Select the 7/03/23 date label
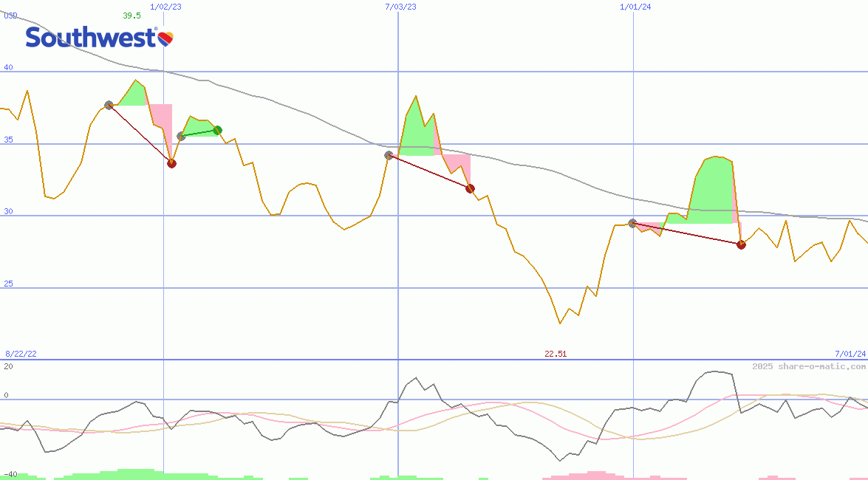This screenshot has width=868, height=480. click(x=401, y=7)
